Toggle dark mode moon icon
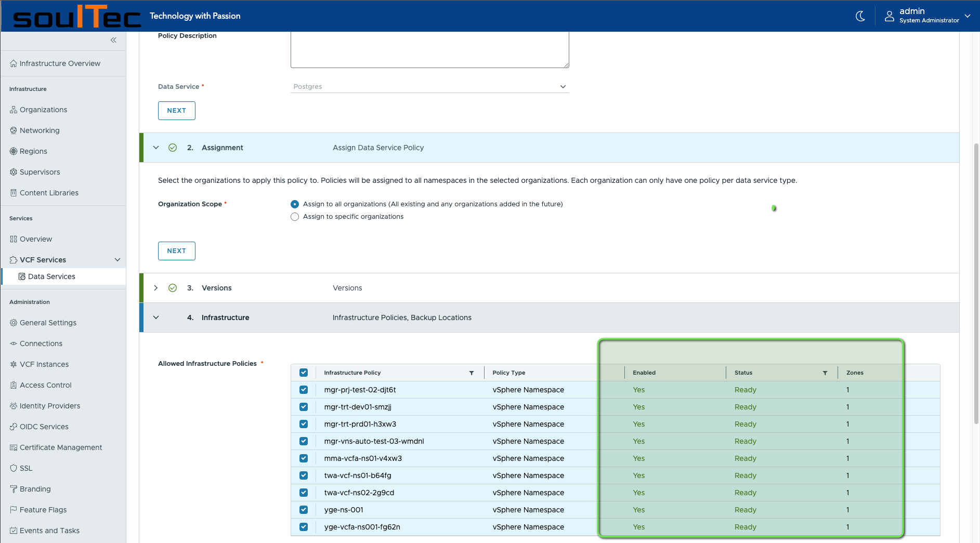 pyautogui.click(x=860, y=16)
